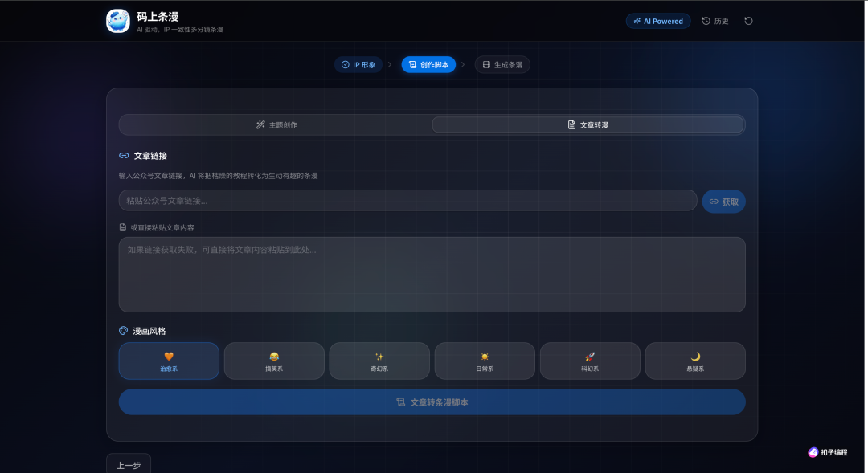Open the 生成条漫 step
868x473 pixels.
[x=502, y=65]
